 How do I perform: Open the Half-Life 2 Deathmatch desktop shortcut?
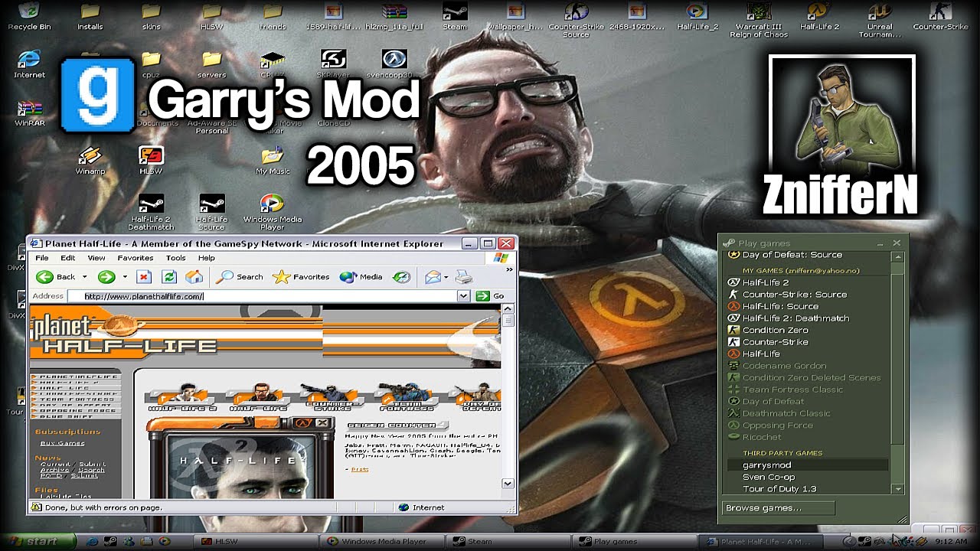[x=150, y=212]
